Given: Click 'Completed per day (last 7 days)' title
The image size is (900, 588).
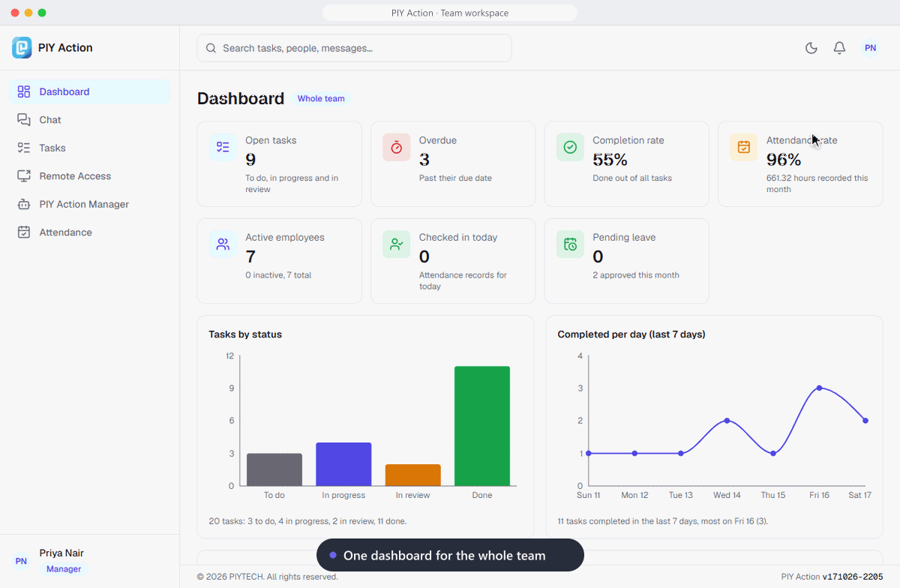Looking at the screenshot, I should (631, 334).
